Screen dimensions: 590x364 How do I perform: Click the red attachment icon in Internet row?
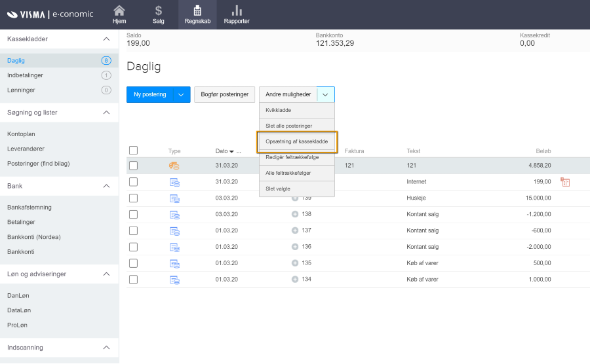point(565,182)
